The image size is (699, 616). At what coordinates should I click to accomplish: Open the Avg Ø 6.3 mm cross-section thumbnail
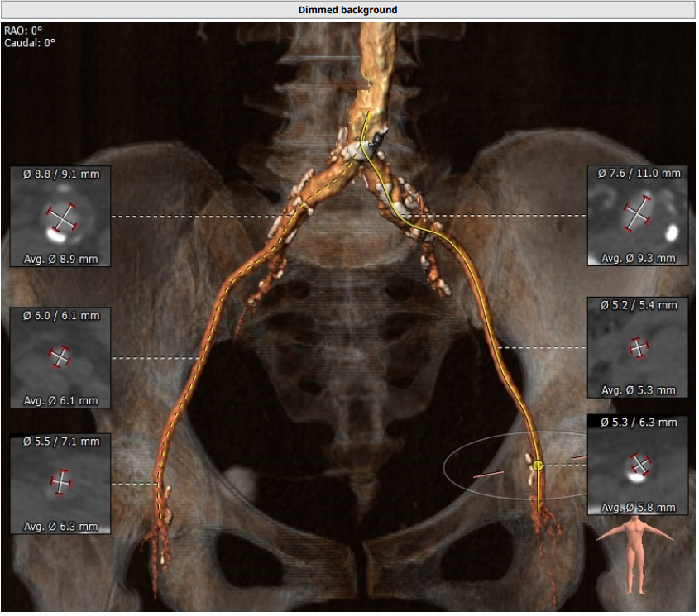tap(60, 483)
